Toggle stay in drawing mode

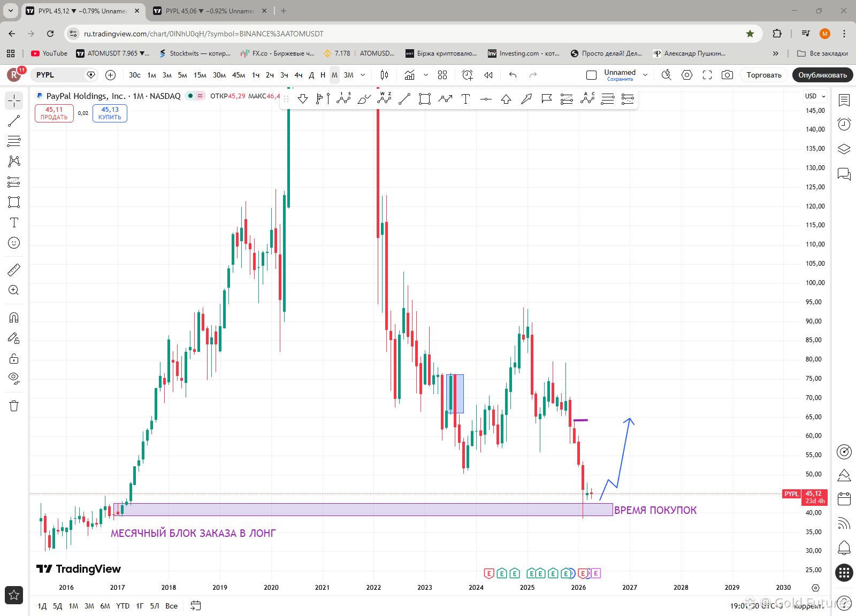14,338
